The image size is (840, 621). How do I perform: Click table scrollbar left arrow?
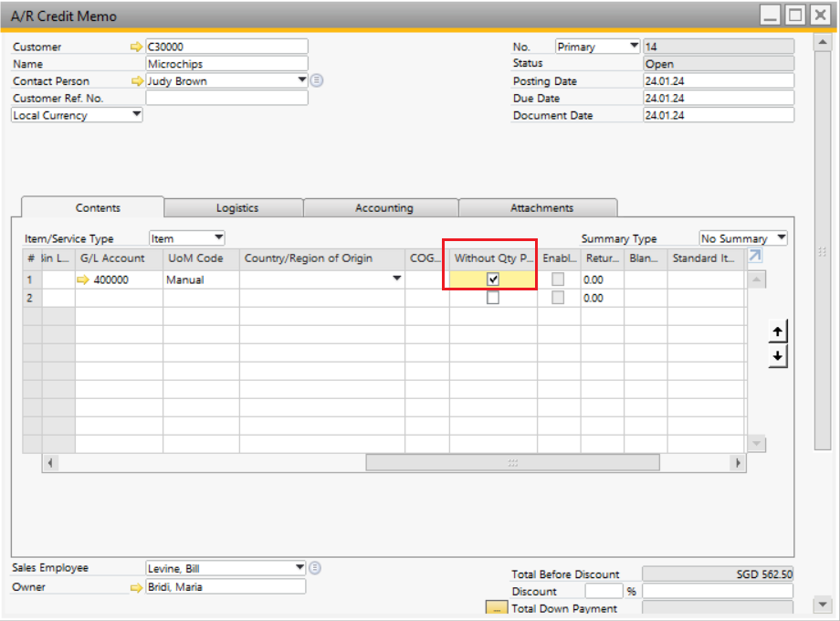50,462
